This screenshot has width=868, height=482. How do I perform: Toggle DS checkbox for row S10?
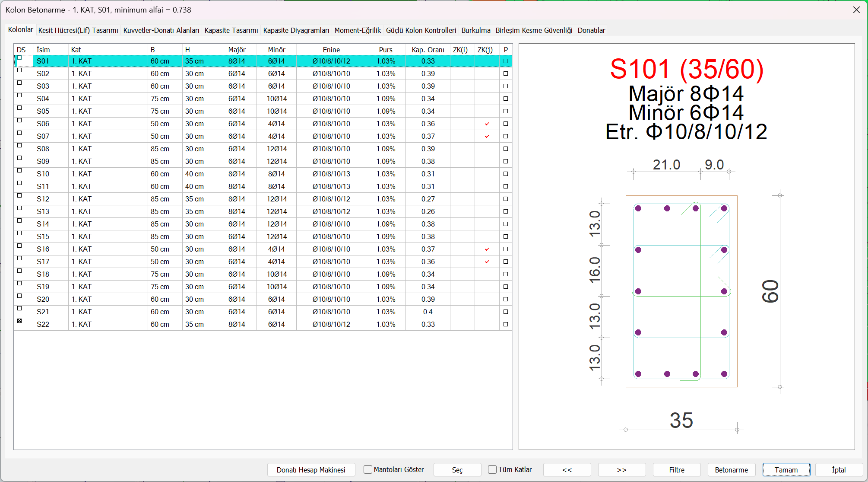19,170
